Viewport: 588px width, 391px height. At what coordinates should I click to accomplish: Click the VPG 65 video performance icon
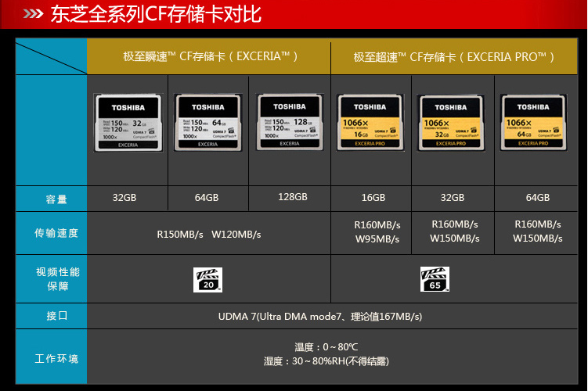tap(435, 279)
